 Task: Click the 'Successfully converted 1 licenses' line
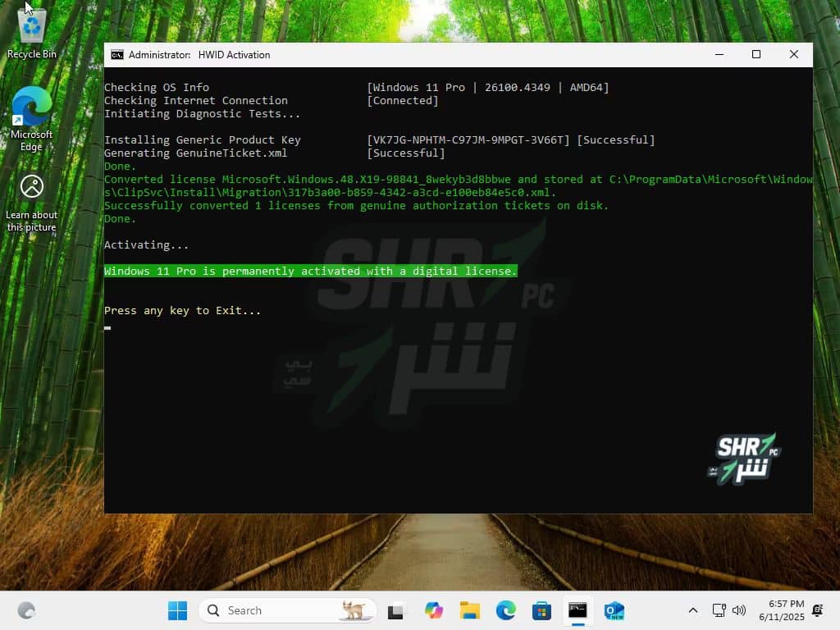[x=356, y=206]
